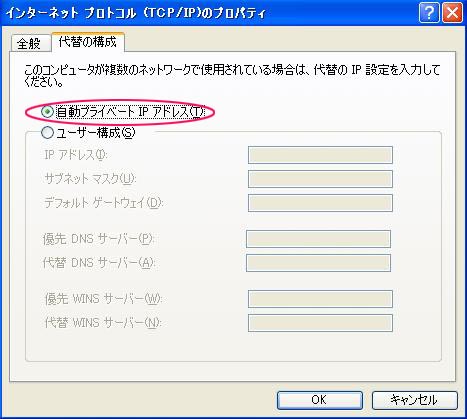The image size is (467, 419).
Task: Click the Help question mark icon
Action: click(429, 13)
